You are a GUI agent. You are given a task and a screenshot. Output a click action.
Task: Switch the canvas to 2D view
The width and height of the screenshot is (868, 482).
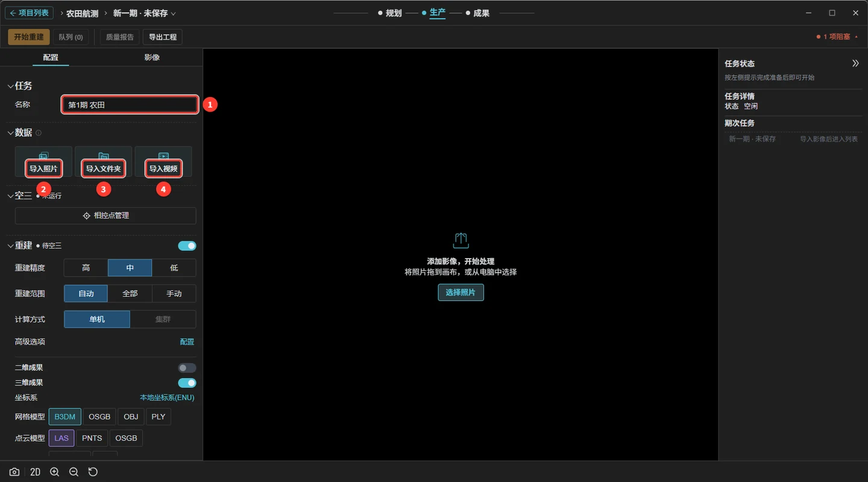pos(35,472)
